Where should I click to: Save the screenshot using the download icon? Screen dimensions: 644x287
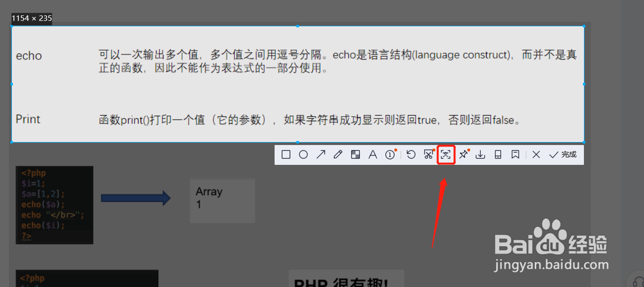tap(480, 154)
